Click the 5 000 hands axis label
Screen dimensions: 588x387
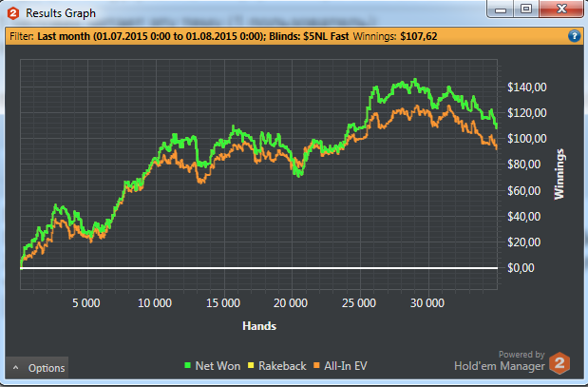86,303
